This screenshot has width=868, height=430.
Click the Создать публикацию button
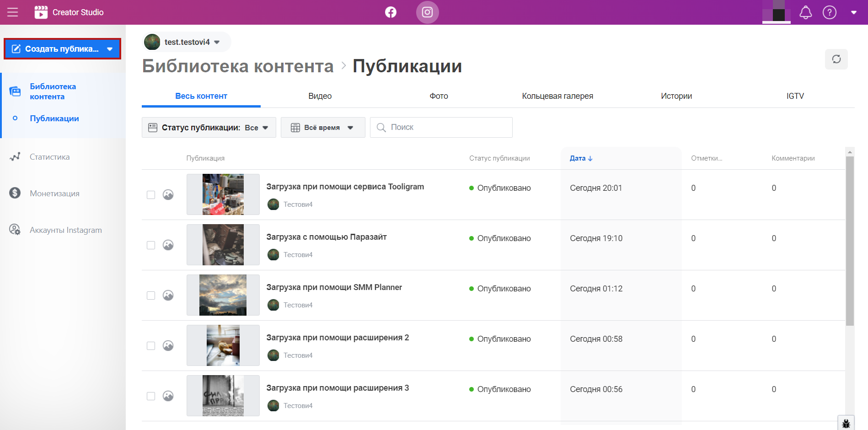[62, 49]
